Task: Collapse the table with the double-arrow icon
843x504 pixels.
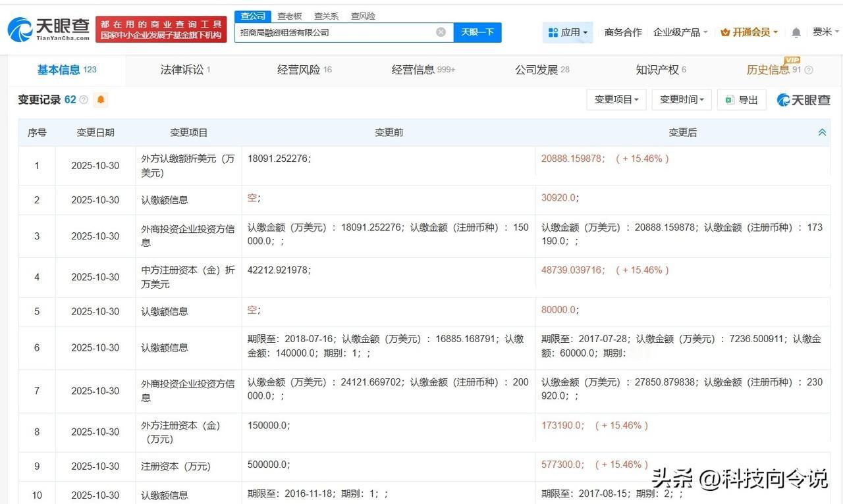Action: [822, 132]
